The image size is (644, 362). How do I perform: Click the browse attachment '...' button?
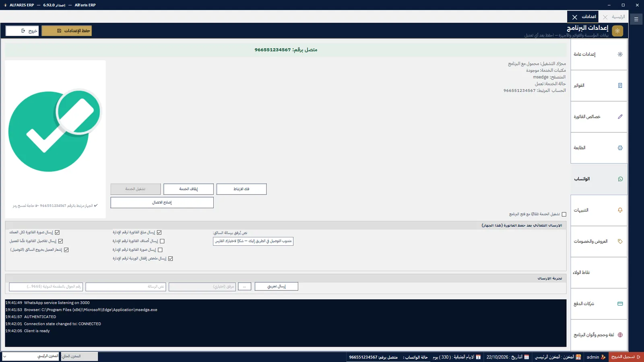point(244,286)
